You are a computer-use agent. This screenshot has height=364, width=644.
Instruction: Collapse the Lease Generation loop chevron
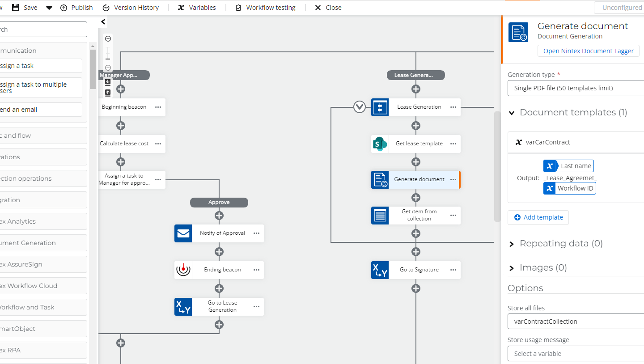coord(360,107)
